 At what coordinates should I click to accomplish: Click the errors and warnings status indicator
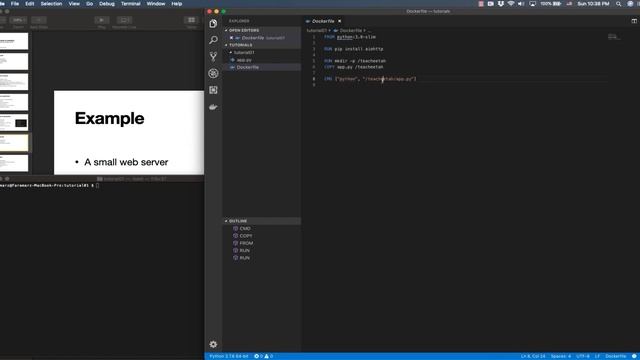pos(263,356)
